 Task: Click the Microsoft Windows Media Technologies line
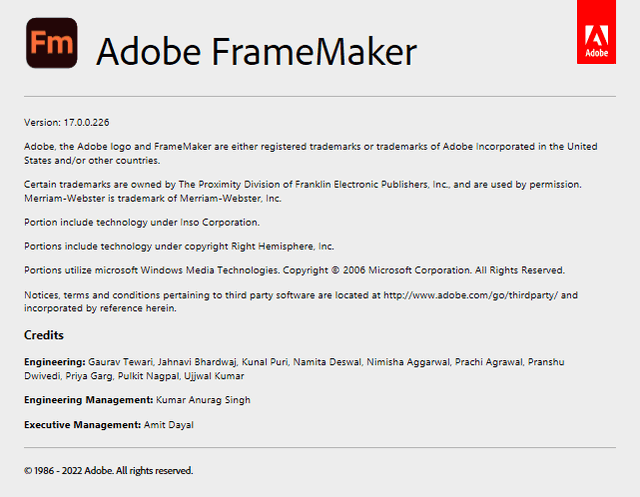pos(294,270)
